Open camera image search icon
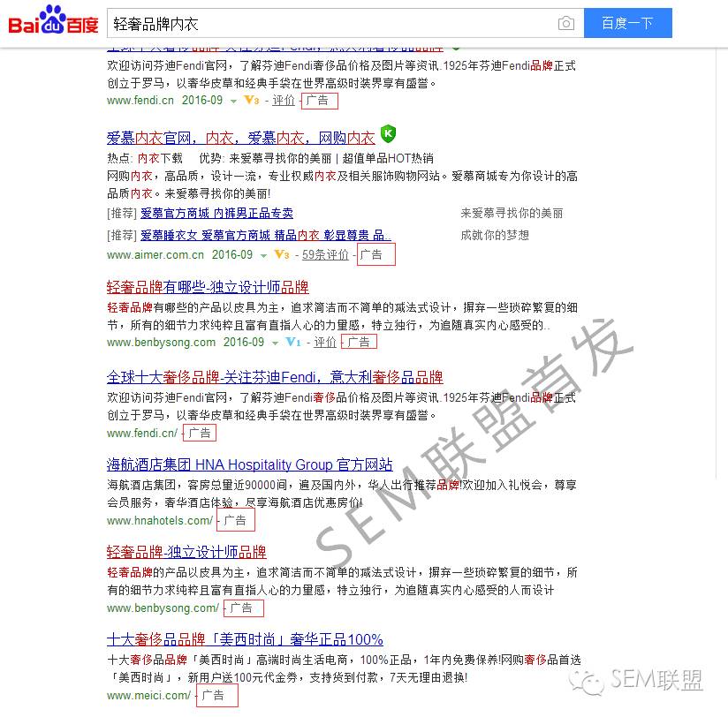 coord(566,23)
